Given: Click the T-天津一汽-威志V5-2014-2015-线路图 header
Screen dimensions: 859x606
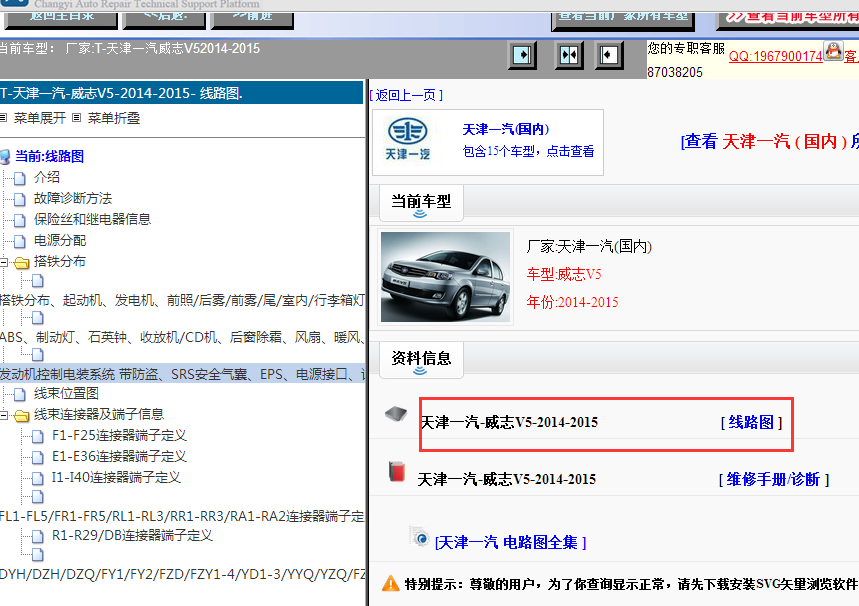Looking at the screenshot, I should [181, 93].
